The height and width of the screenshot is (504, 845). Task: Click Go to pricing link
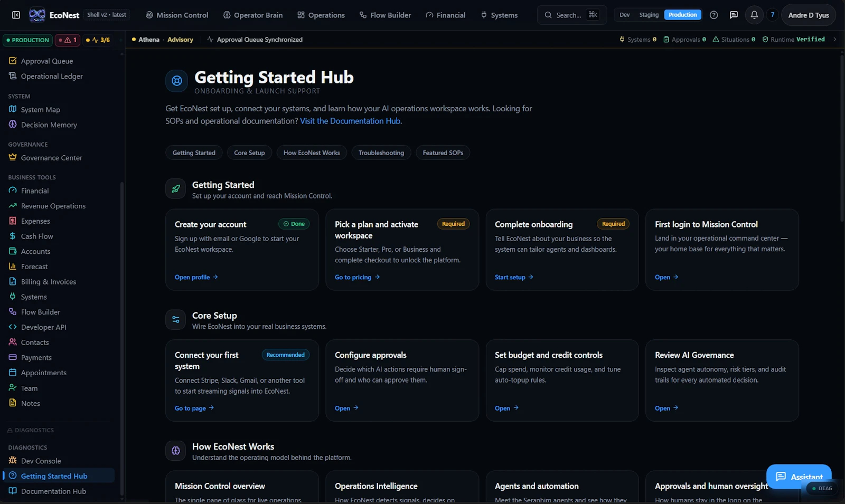tap(357, 277)
